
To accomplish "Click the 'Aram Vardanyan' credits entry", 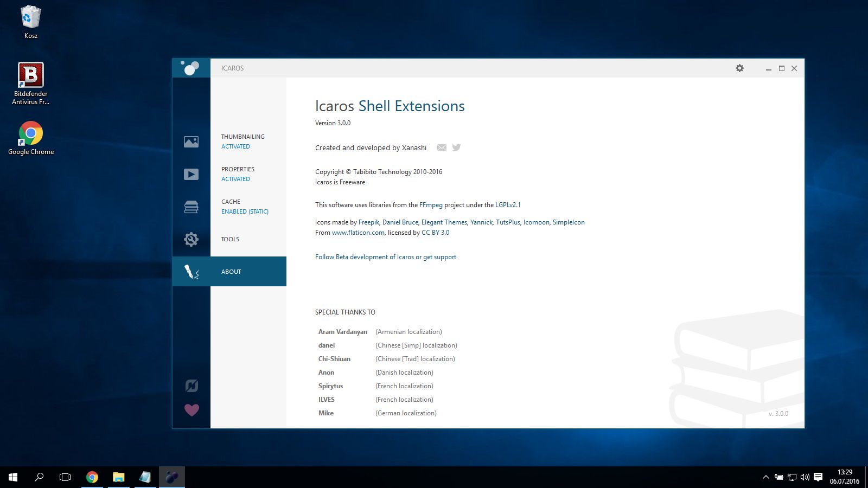I will click(x=343, y=332).
